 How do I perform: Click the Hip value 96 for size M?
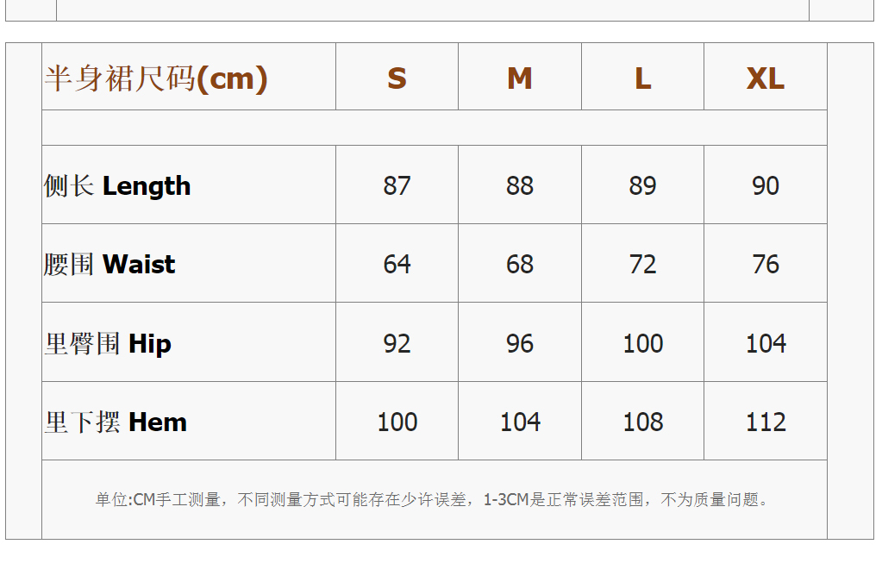click(x=520, y=343)
